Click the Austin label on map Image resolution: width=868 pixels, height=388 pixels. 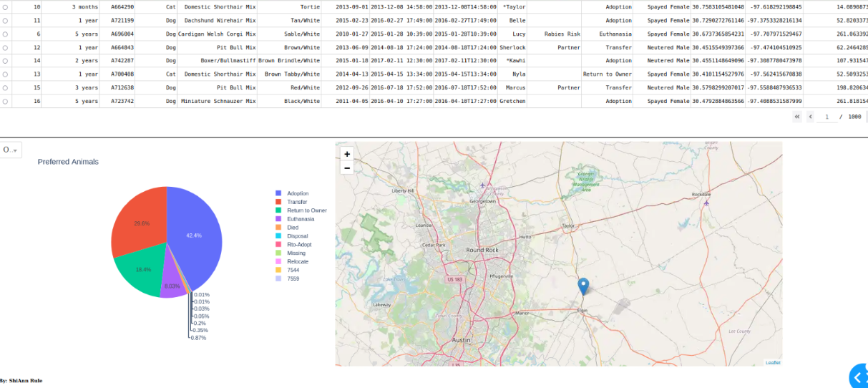coord(460,340)
